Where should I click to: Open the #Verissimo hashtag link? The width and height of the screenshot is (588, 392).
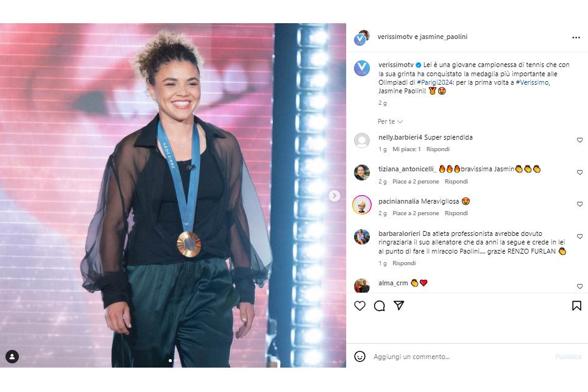tap(533, 82)
